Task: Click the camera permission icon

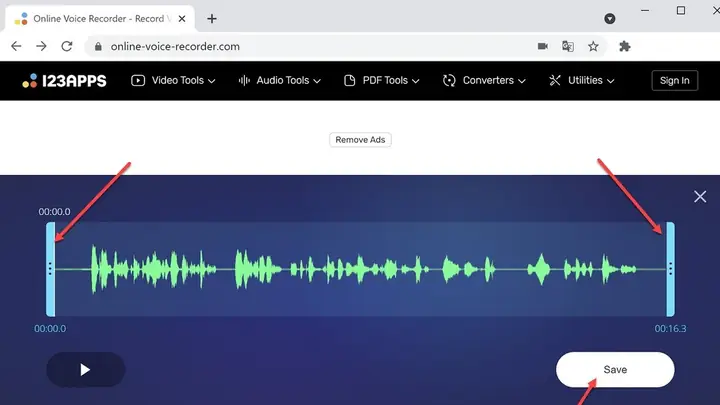Action: pos(543,46)
